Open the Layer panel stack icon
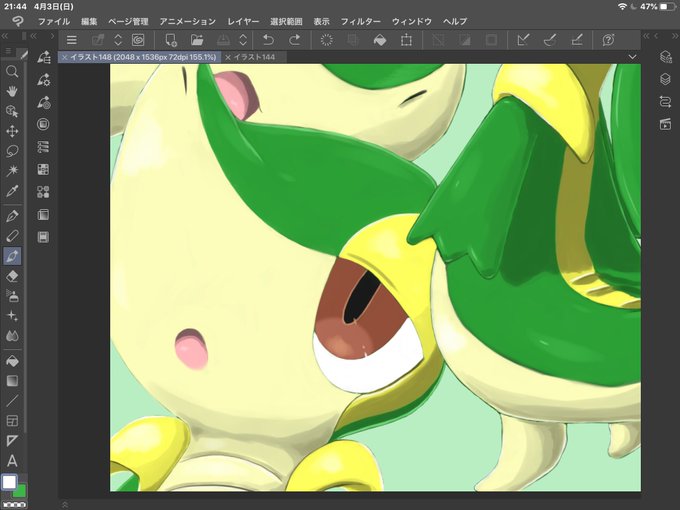Image resolution: width=680 pixels, height=510 pixels. pos(665,79)
